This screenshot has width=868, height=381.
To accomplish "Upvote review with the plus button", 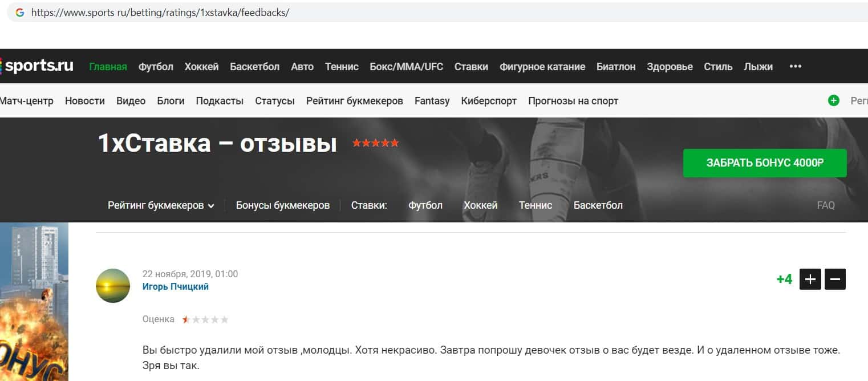I will [810, 279].
